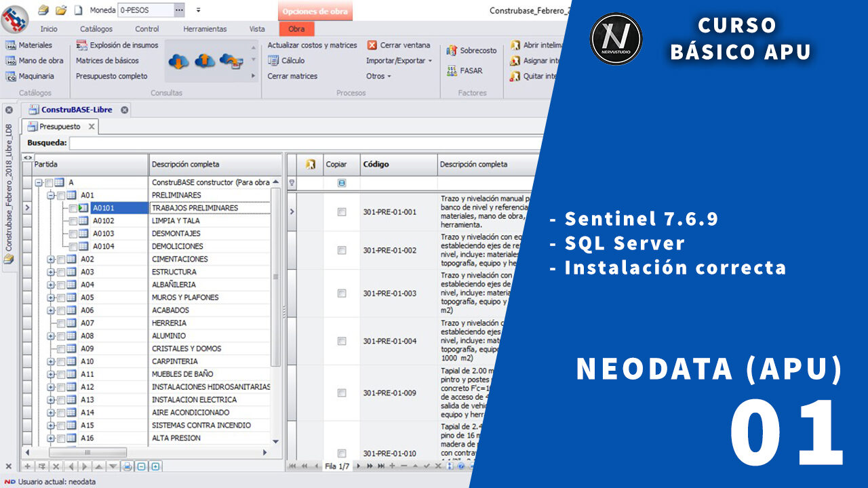Open Sobrecosto factors
868x488 pixels.
pos(471,50)
